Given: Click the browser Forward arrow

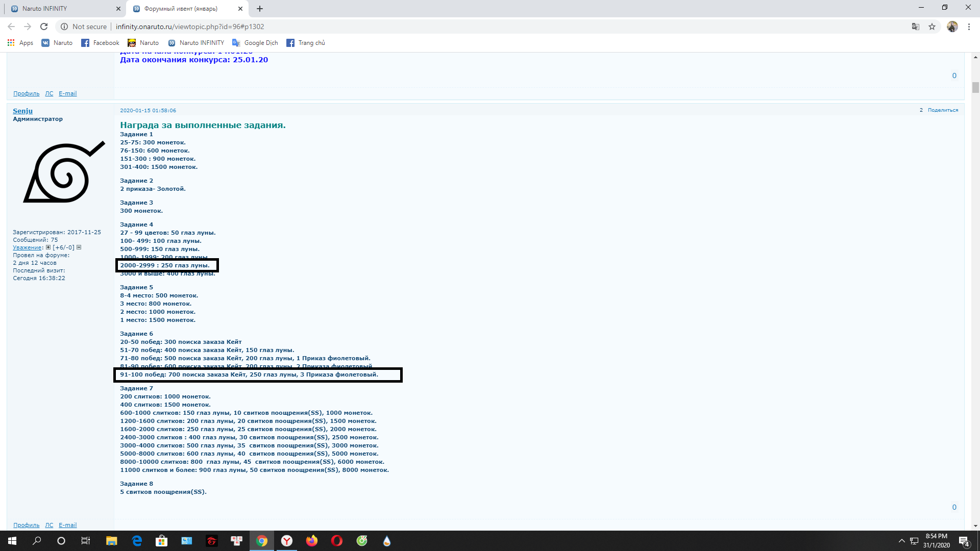Looking at the screenshot, I should click(x=28, y=27).
